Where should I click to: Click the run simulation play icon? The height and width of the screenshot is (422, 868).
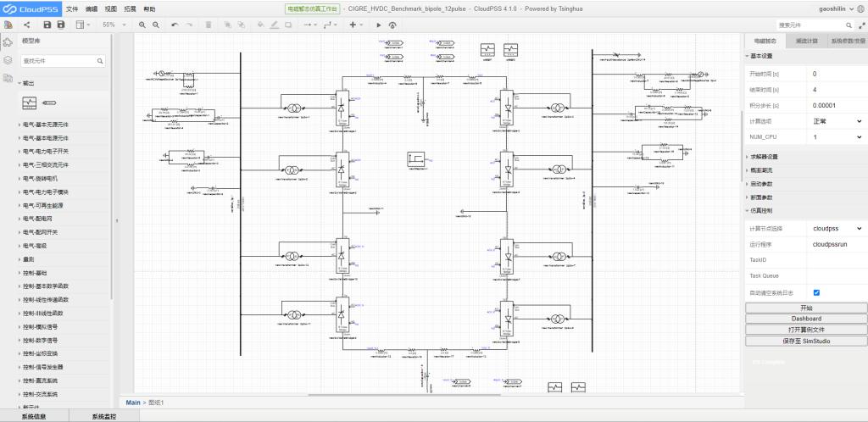click(x=379, y=25)
